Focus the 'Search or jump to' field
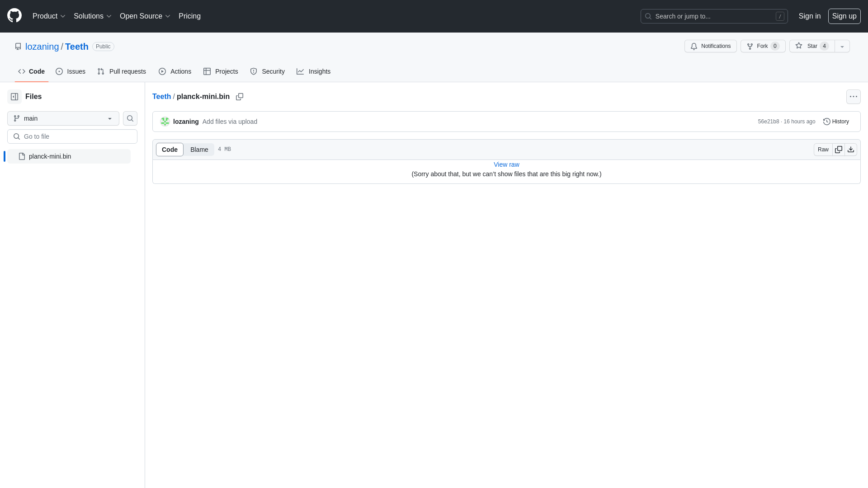This screenshot has height=488, width=868. 714,16
